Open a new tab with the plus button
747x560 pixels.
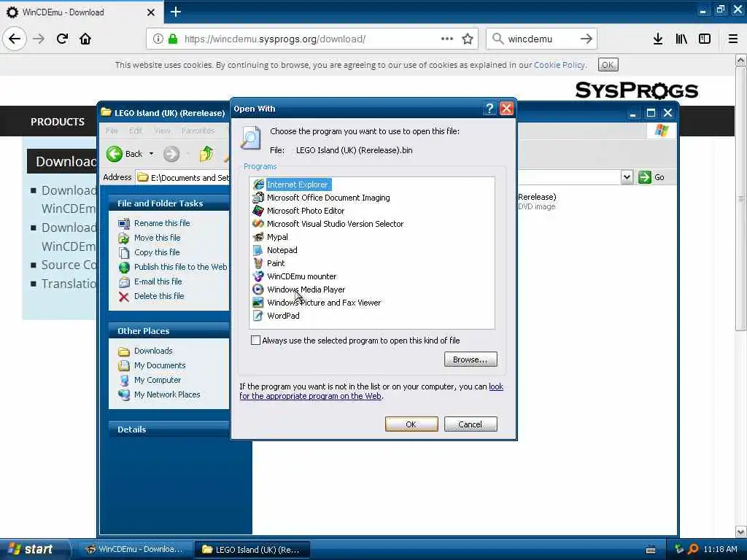175,12
